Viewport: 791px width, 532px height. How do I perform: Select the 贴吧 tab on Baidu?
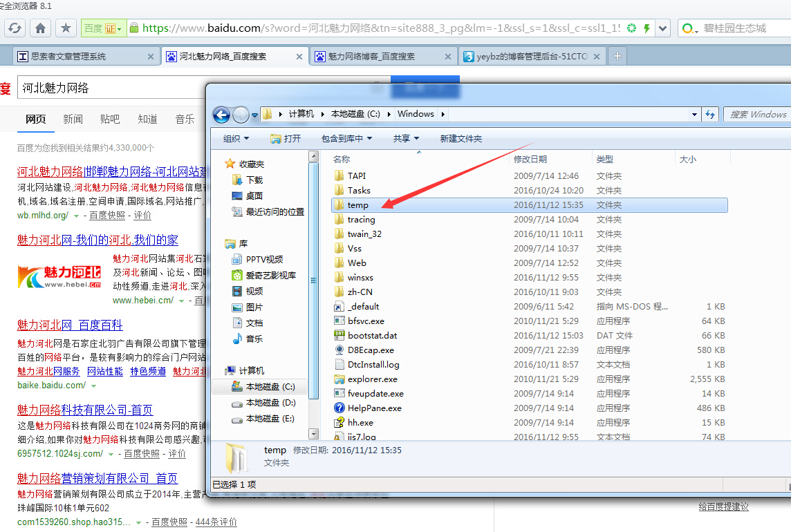(110, 119)
